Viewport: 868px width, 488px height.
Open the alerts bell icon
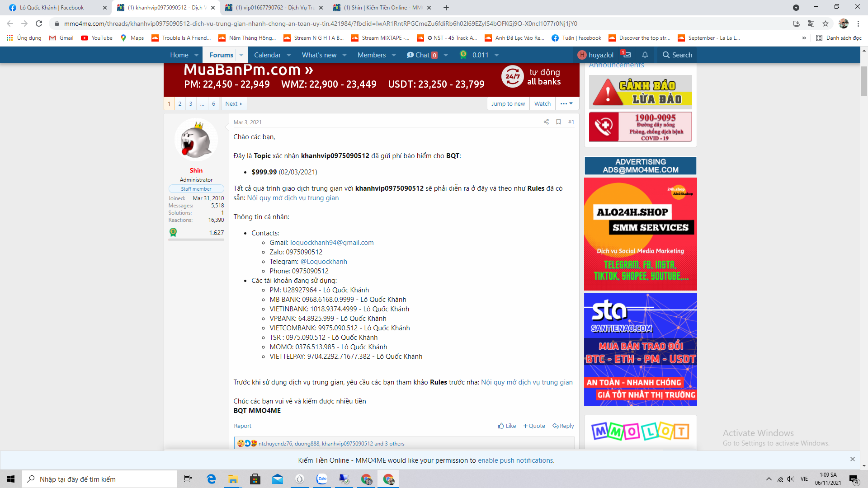point(645,55)
